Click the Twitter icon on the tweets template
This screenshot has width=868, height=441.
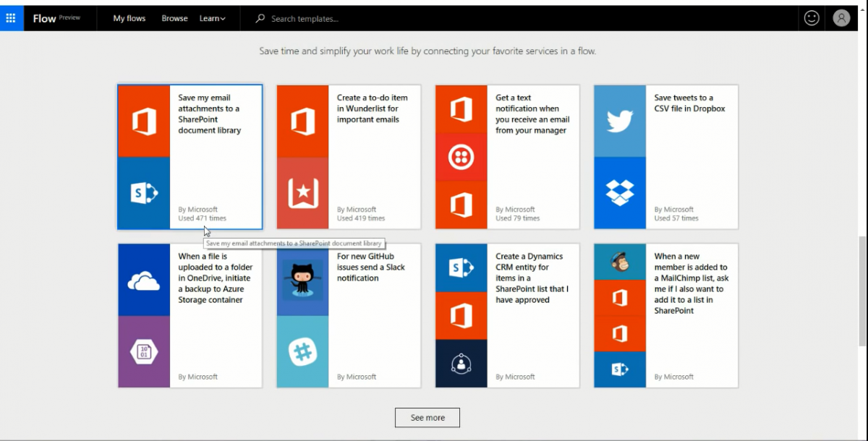click(x=620, y=119)
